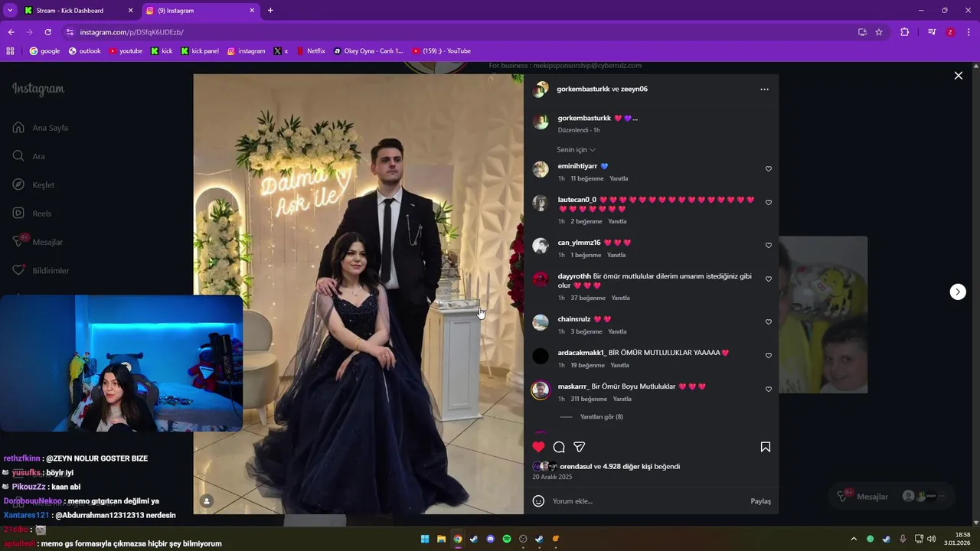The image size is (980, 551).
Task: Open Ana Sayfa in Instagram sidebar
Action: [41, 128]
